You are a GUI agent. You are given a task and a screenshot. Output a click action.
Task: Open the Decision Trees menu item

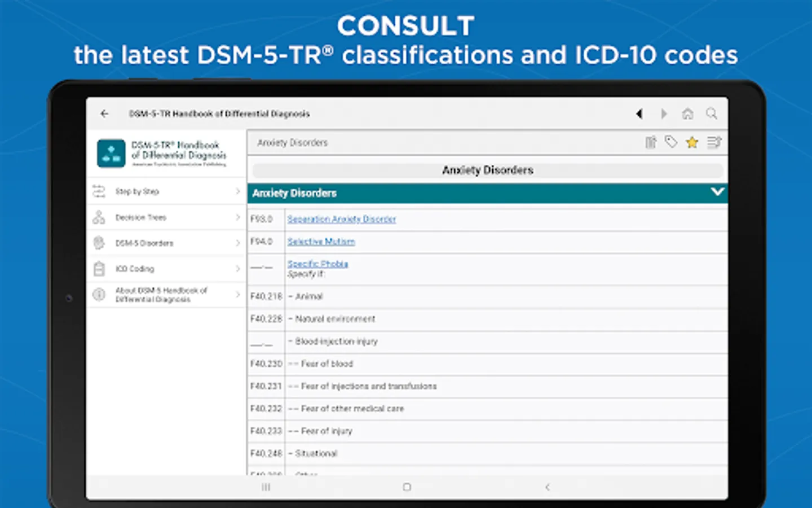(x=166, y=217)
